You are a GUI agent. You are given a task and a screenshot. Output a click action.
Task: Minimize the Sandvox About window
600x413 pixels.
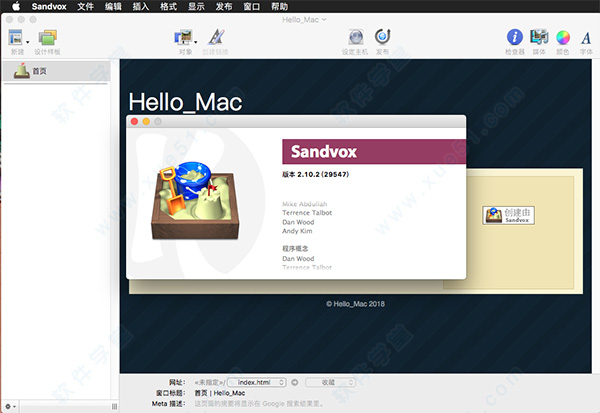point(146,121)
